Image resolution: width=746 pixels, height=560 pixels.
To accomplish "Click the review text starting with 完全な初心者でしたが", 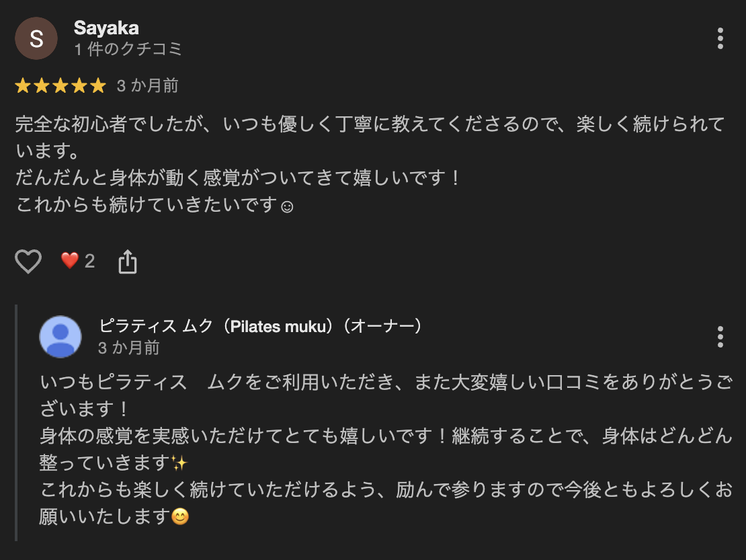I will tap(370, 125).
